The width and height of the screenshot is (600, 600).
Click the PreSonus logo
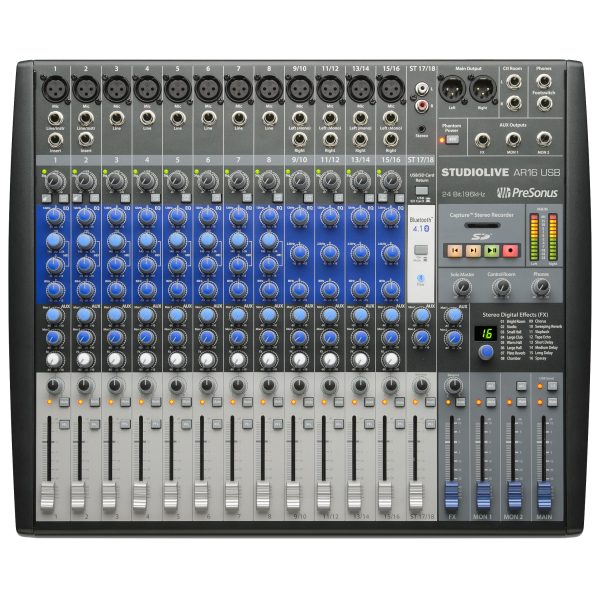527,192
